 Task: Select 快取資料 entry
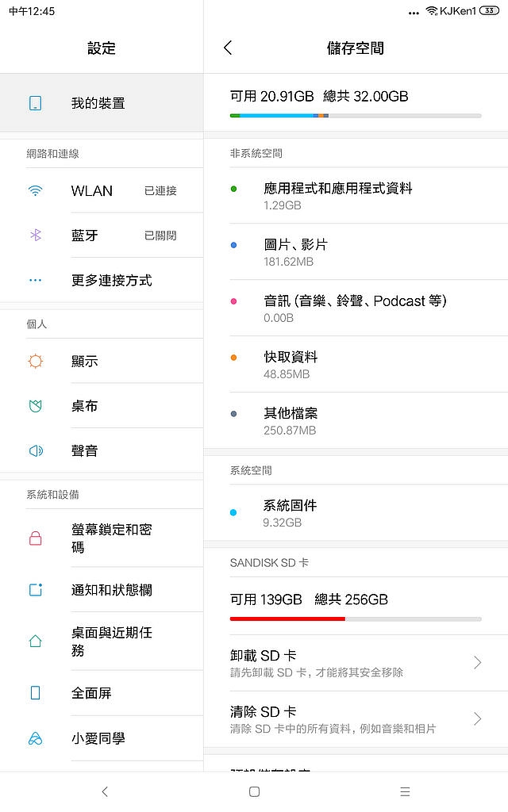[356, 364]
